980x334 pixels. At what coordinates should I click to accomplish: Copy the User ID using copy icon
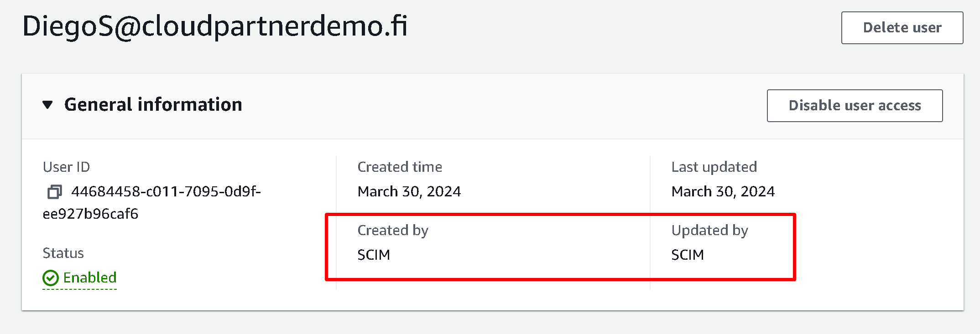point(54,192)
